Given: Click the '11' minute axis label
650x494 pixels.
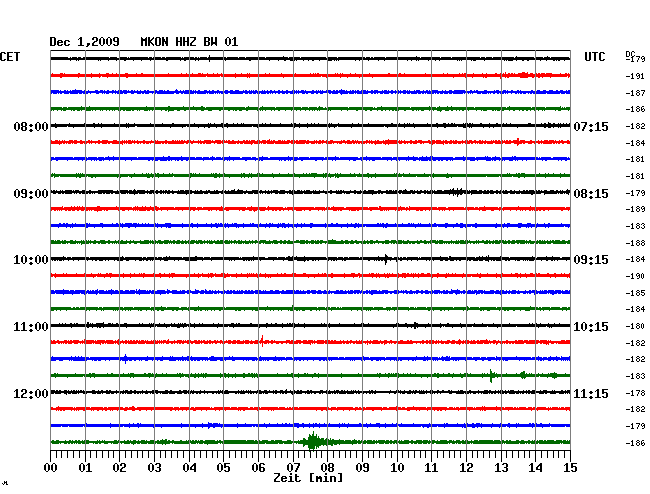Looking at the screenshot, I should point(431,468).
